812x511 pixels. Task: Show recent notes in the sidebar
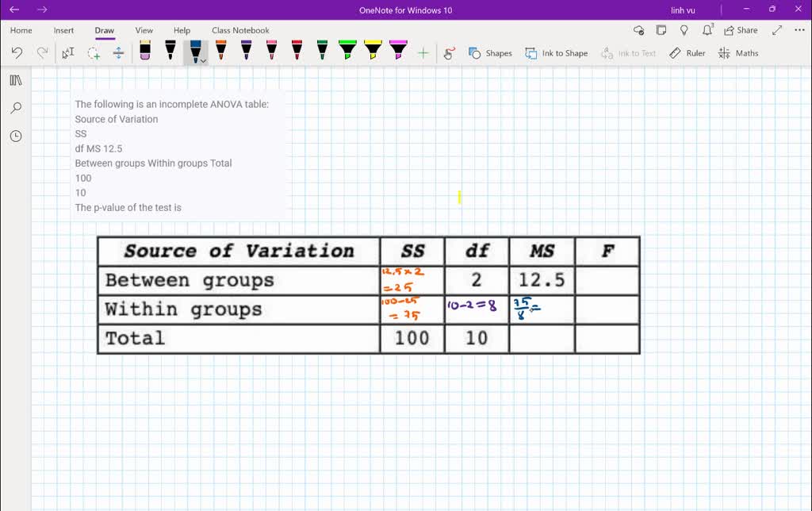pos(15,136)
